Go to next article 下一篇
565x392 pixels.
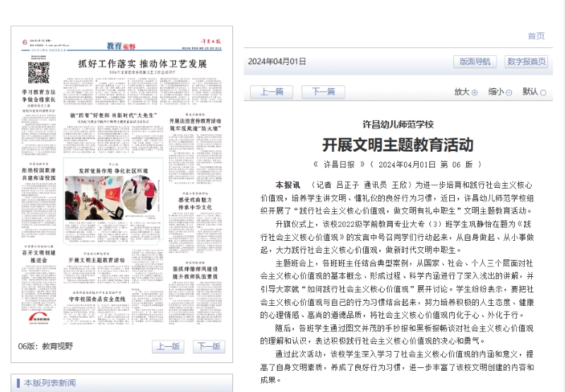323,92
